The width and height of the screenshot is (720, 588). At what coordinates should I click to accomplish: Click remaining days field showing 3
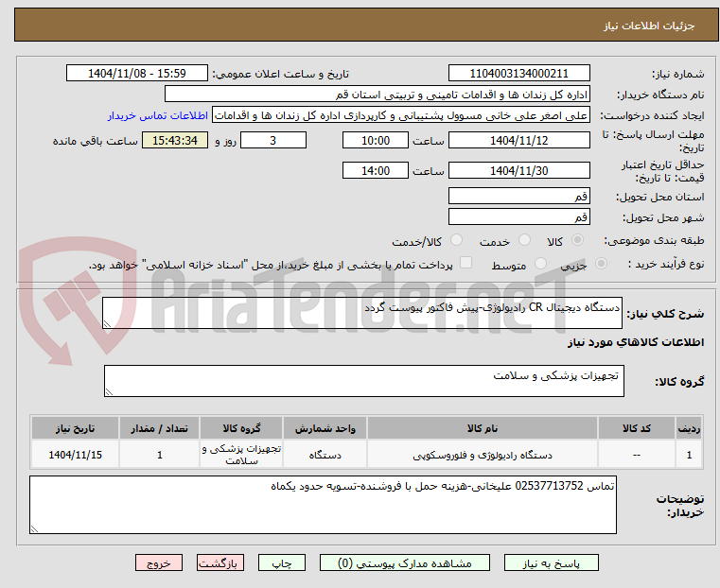pyautogui.click(x=273, y=140)
